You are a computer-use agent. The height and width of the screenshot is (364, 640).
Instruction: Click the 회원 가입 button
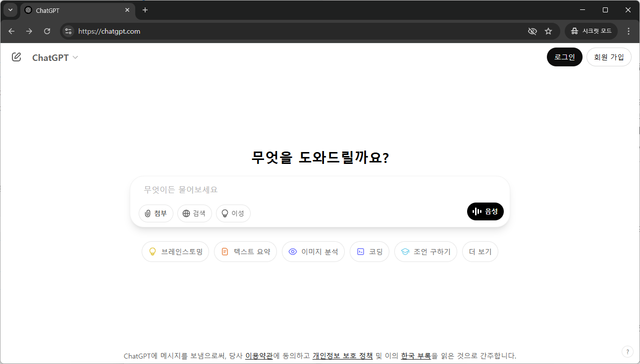[x=609, y=57]
